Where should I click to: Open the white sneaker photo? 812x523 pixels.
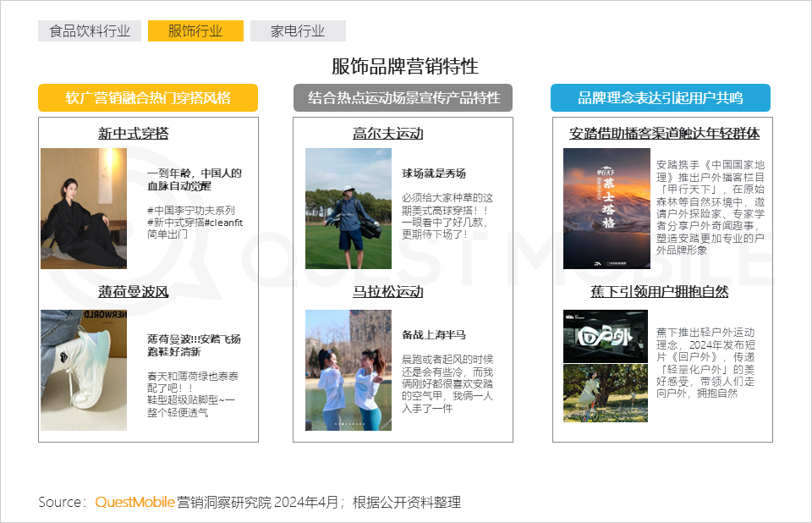pos(84,370)
